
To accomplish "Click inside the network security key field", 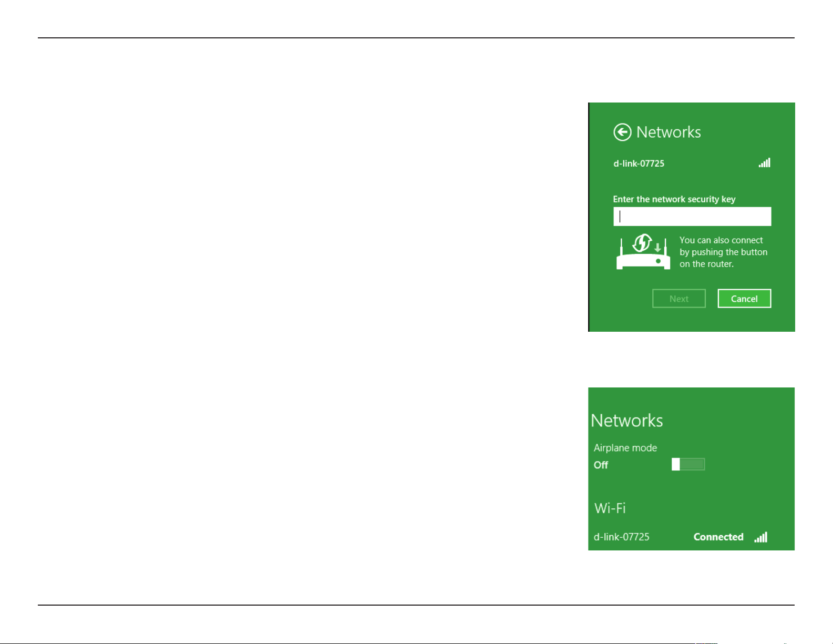I will [x=692, y=217].
